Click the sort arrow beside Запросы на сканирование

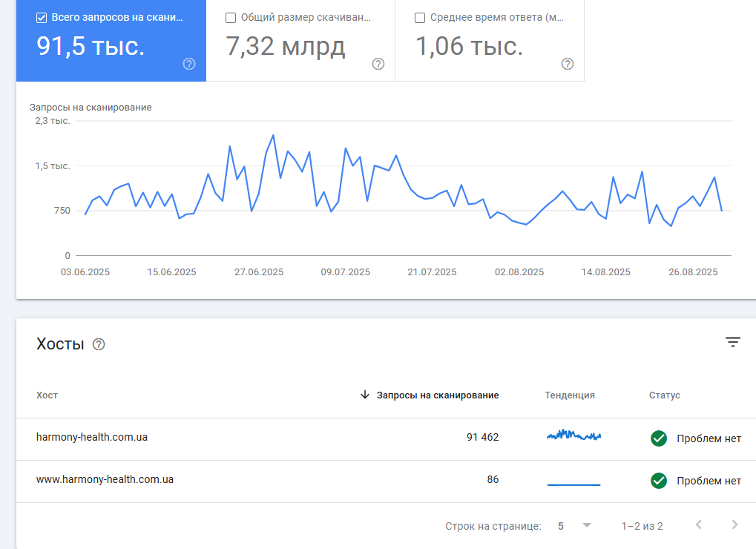click(x=365, y=395)
